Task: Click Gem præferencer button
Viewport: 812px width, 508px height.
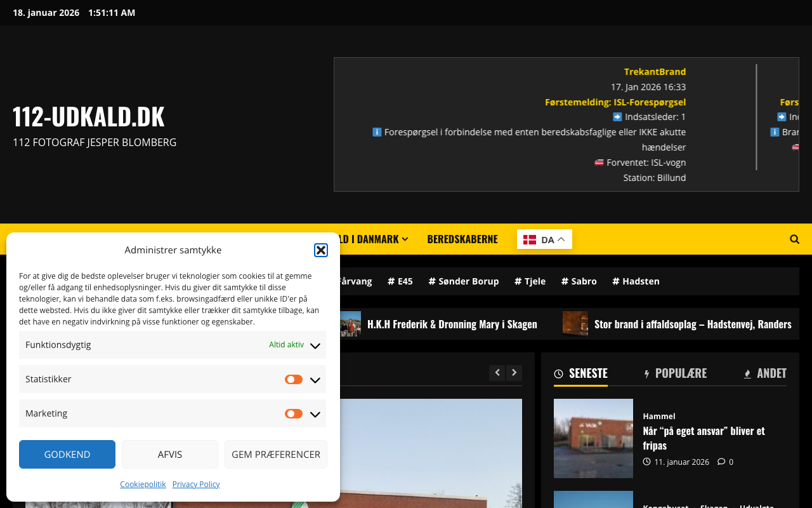Action: click(x=276, y=455)
